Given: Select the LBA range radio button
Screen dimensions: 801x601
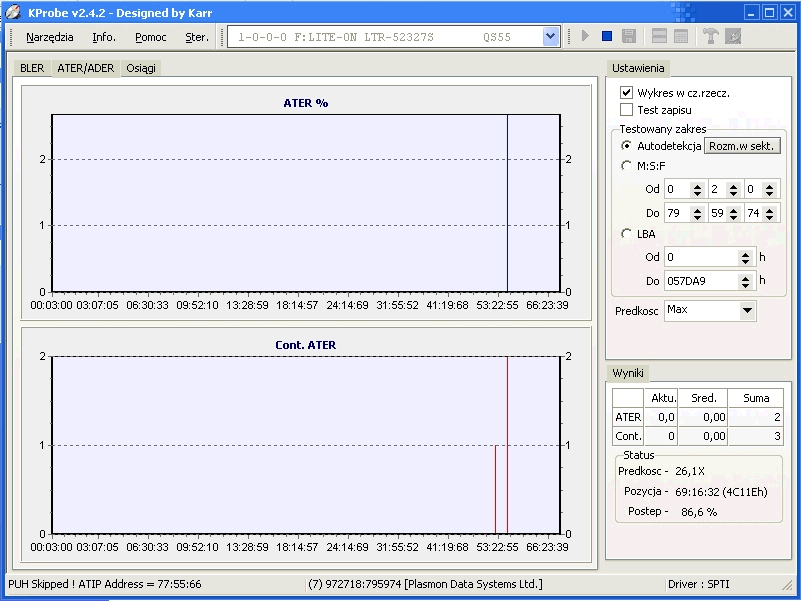Looking at the screenshot, I should click(x=626, y=234).
